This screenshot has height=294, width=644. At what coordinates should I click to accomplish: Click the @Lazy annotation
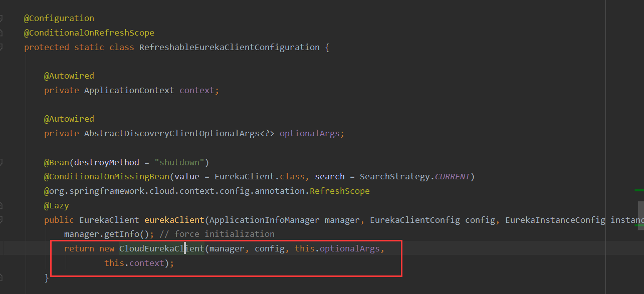pos(57,205)
